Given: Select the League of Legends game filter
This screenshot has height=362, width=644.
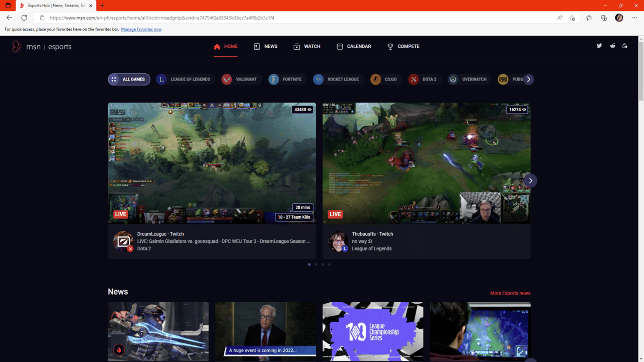Looking at the screenshot, I should (x=185, y=79).
